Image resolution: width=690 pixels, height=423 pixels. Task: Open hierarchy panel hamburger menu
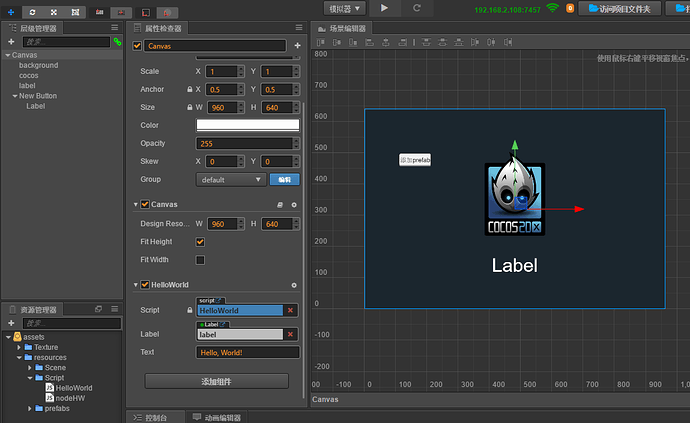[114, 27]
